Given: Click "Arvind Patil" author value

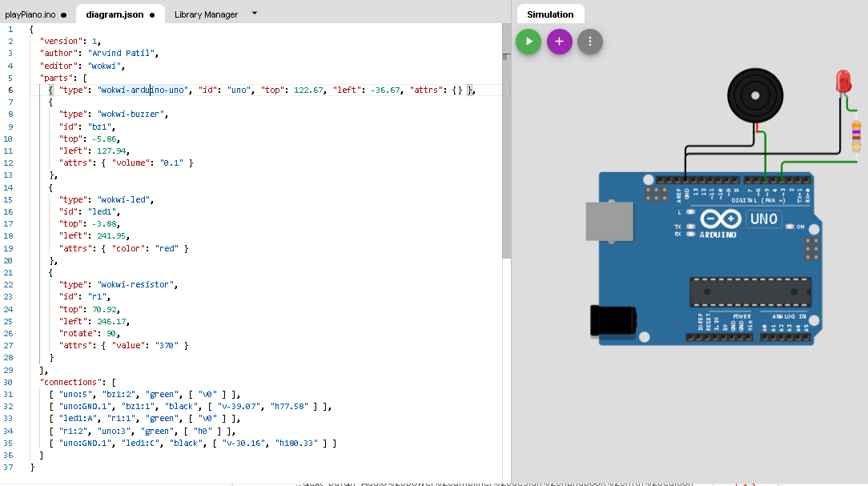Looking at the screenshot, I should pos(121,53).
